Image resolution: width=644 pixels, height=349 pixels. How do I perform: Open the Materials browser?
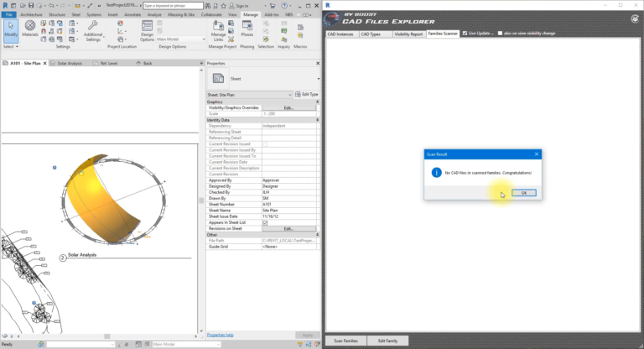pos(30,29)
